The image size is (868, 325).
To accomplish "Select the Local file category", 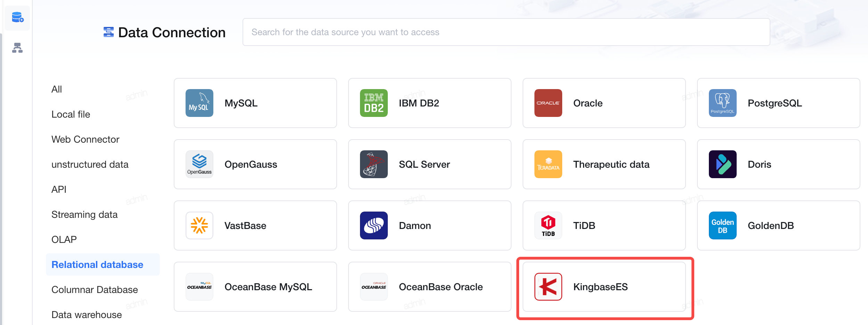I will pyautogui.click(x=71, y=114).
